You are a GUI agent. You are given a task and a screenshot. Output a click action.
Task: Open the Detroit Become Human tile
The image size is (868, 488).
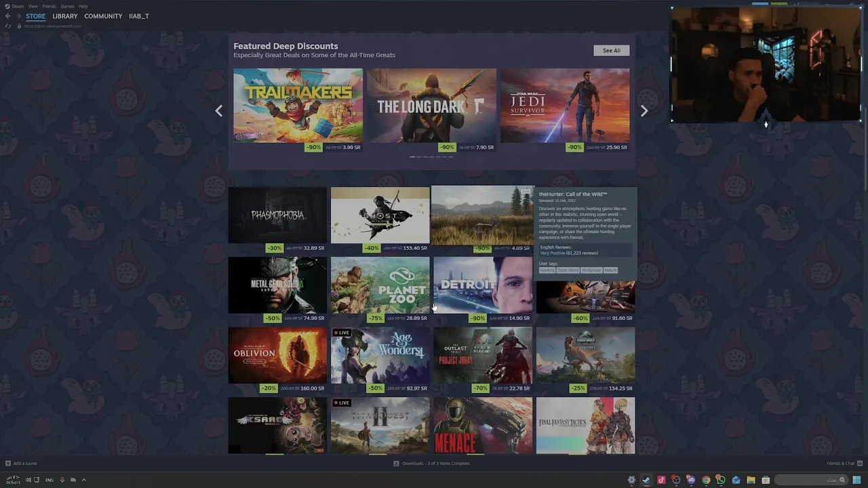pyautogui.click(x=483, y=285)
